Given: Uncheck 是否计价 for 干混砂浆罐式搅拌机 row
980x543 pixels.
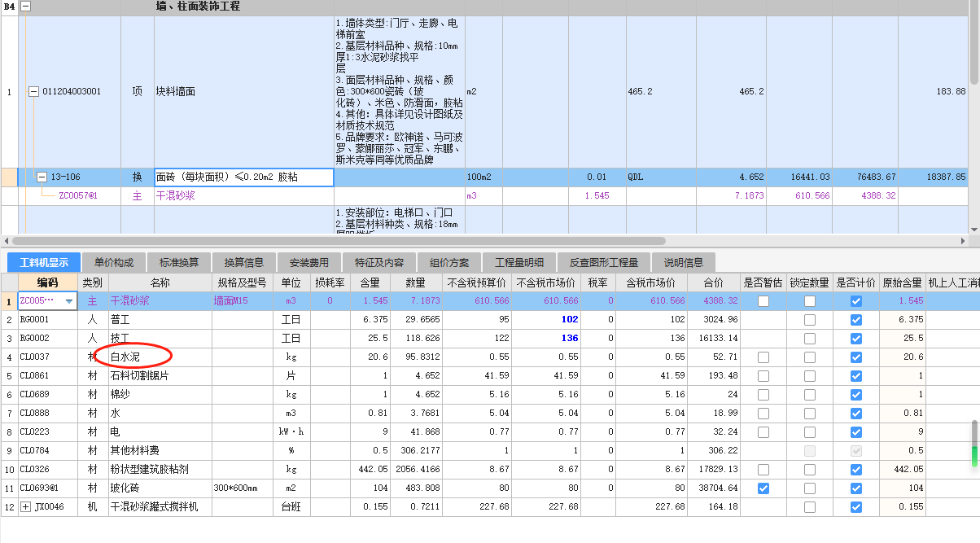Looking at the screenshot, I should [856, 507].
